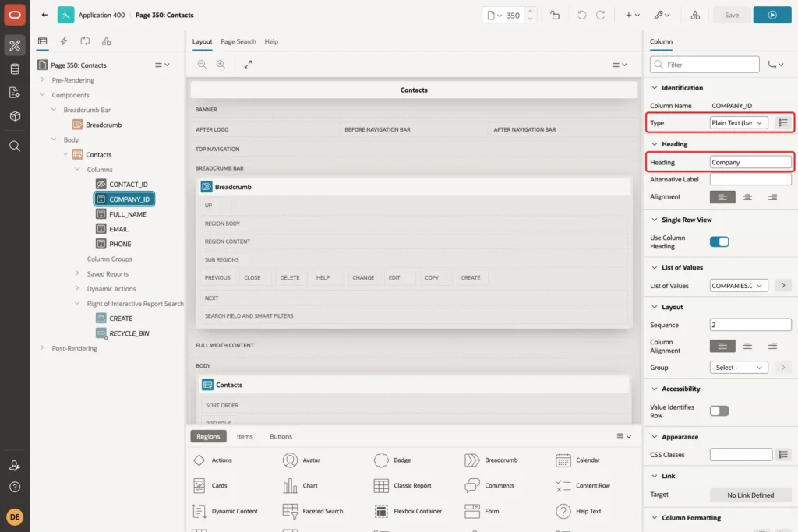
Task: Open the Group select dropdown
Action: tap(739, 368)
